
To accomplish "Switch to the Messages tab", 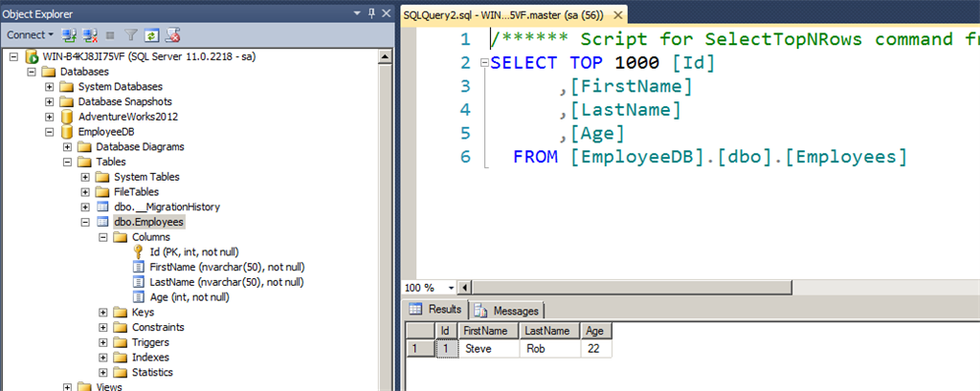I will click(507, 311).
